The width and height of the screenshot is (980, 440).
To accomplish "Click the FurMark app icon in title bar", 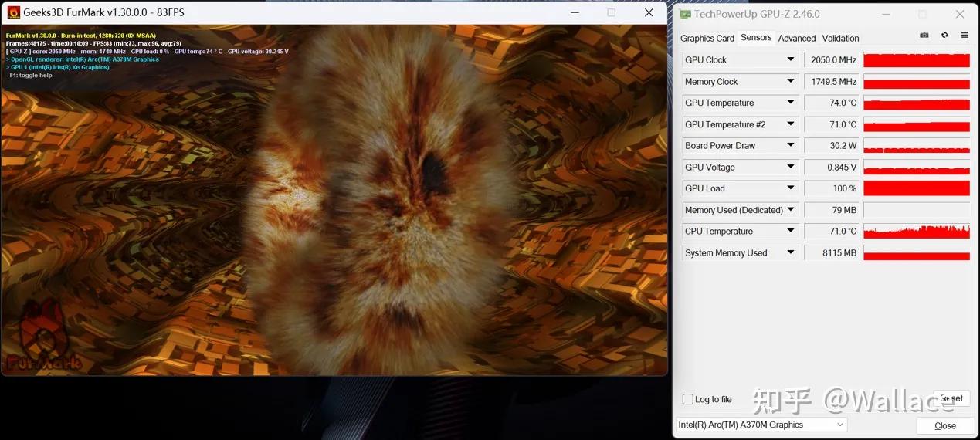I will [13, 12].
